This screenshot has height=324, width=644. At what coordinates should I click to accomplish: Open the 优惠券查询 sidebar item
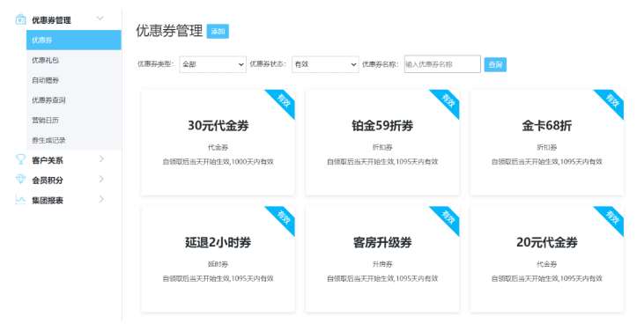(x=73, y=100)
